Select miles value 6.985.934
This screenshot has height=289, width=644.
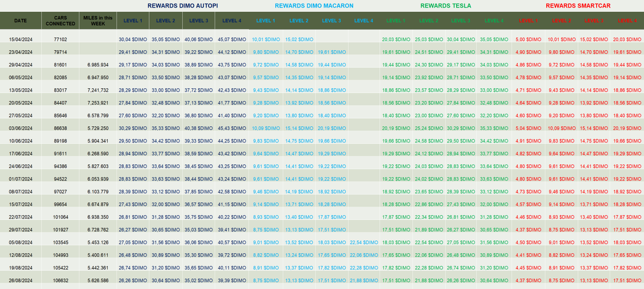point(98,64)
